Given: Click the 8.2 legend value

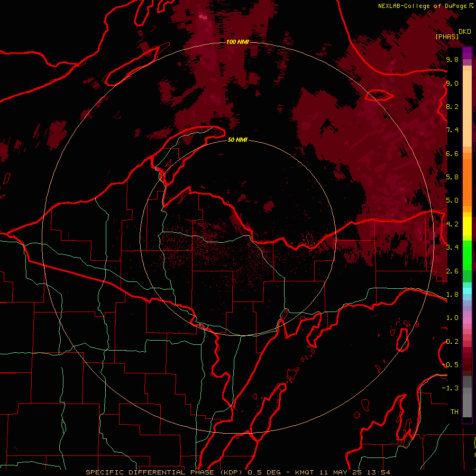Looking at the screenshot, I should (452, 107).
